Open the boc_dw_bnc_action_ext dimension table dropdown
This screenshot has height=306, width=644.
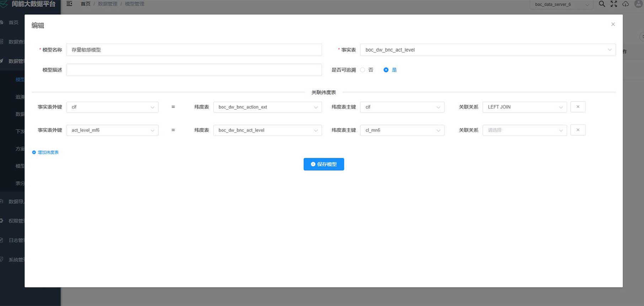(267, 107)
